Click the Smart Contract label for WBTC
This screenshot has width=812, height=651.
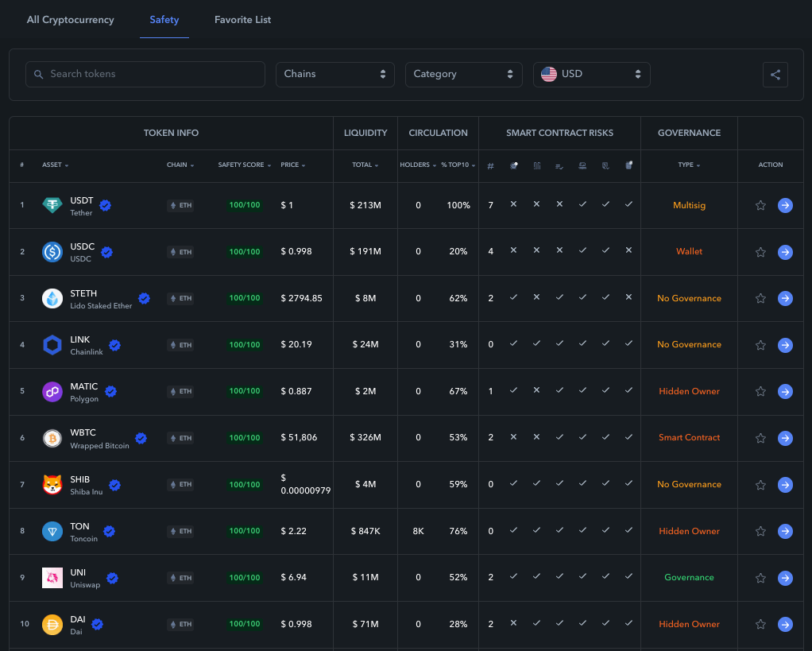(689, 438)
